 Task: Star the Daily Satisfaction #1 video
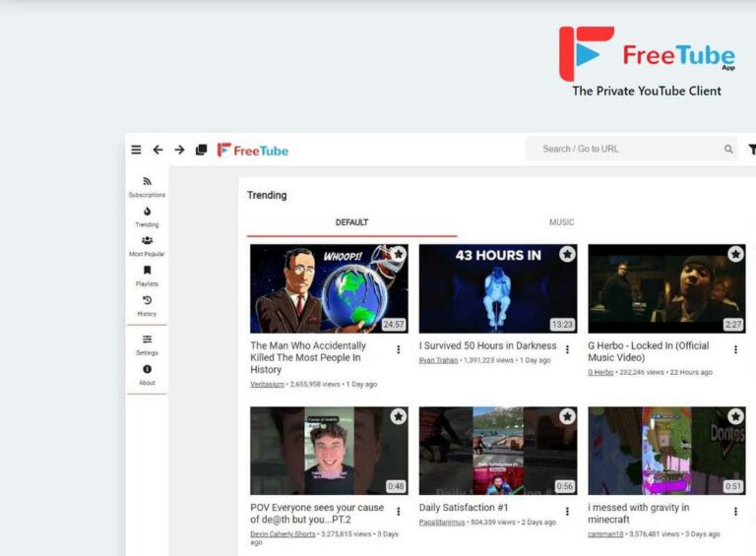[x=567, y=416]
